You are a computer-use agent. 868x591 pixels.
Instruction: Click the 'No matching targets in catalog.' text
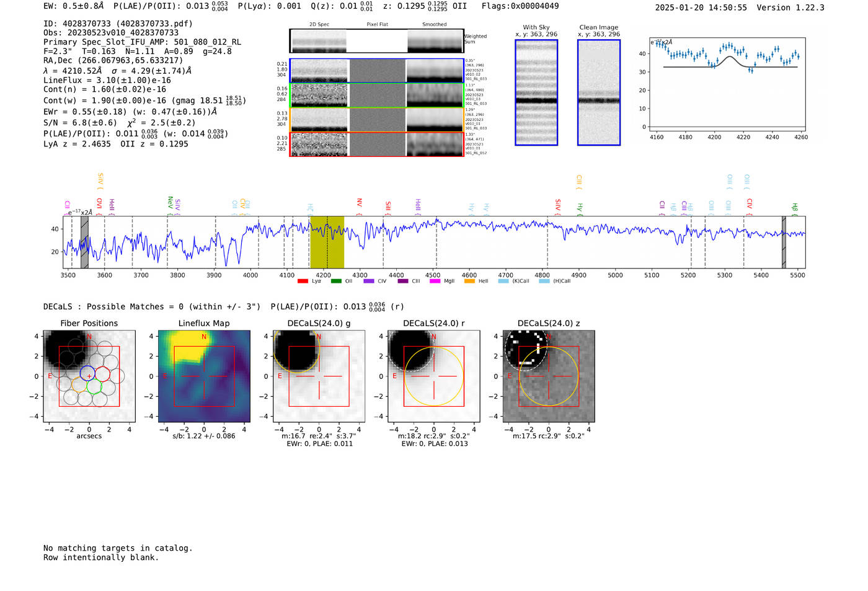pyautogui.click(x=118, y=548)
